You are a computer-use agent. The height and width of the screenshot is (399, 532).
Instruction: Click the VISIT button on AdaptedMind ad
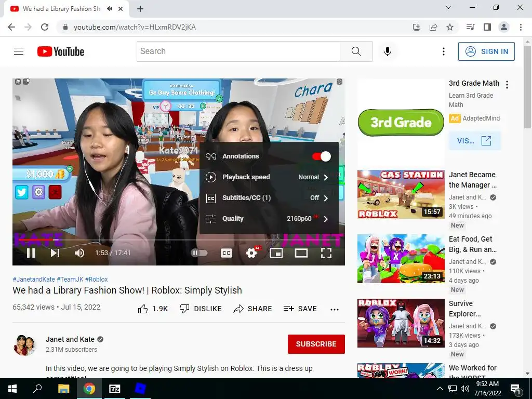474,140
